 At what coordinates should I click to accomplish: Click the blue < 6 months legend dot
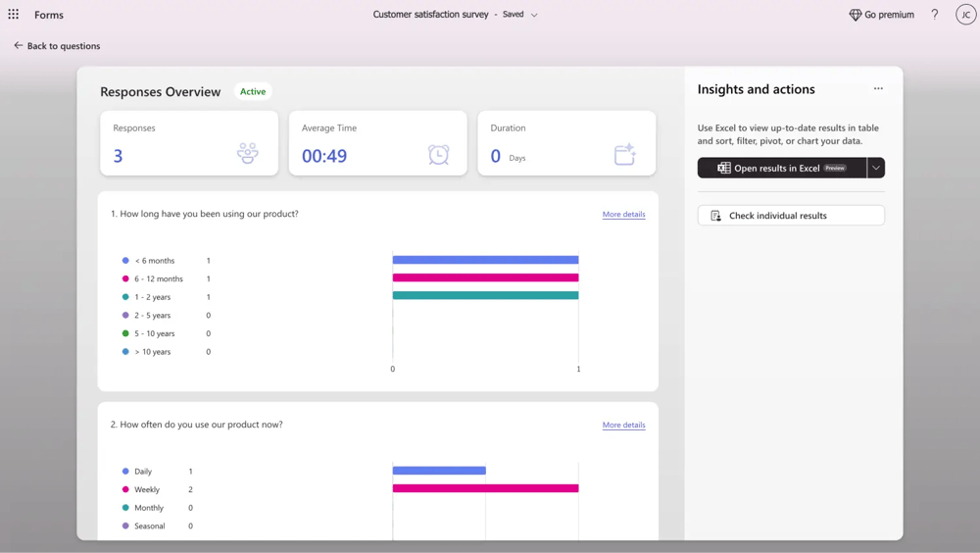point(125,261)
